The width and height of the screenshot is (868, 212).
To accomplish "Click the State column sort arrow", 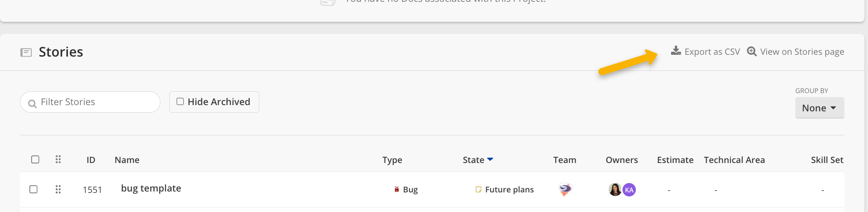I will click(x=490, y=159).
